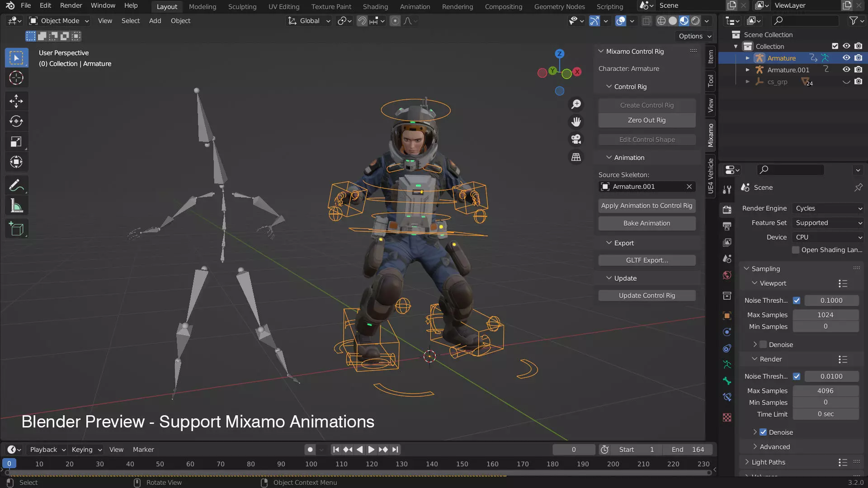Screen dimensions: 868x488
Task: Switch to Animation workspace tab
Action: [x=415, y=6]
